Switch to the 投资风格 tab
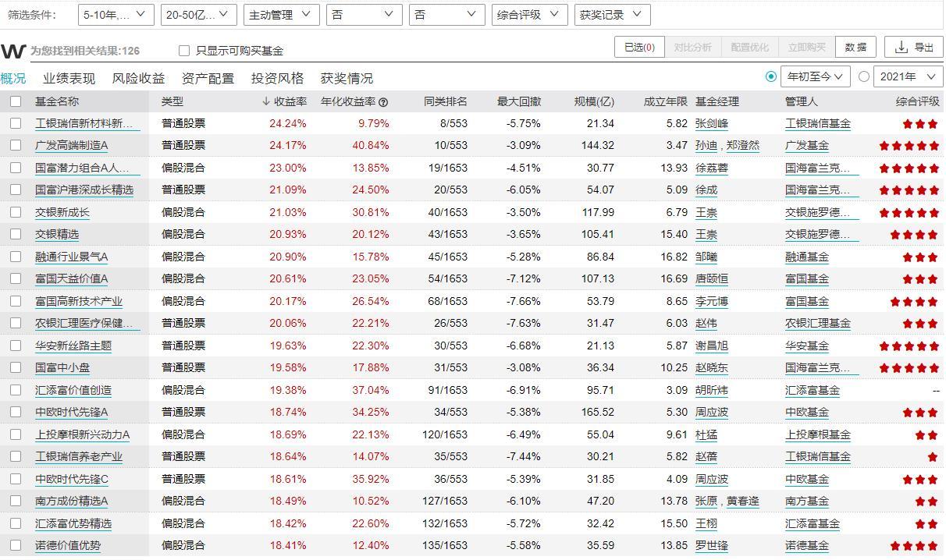Screen dimensions: 946x560 click(277, 78)
